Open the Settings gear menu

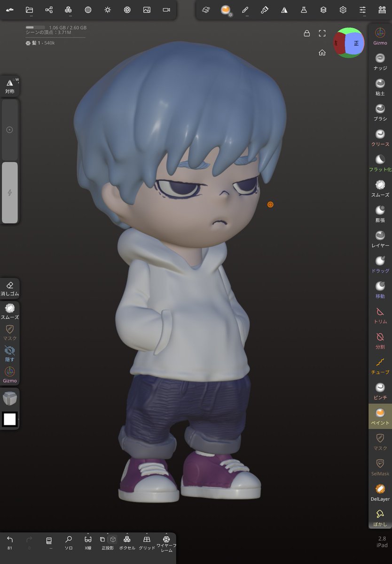tap(343, 9)
